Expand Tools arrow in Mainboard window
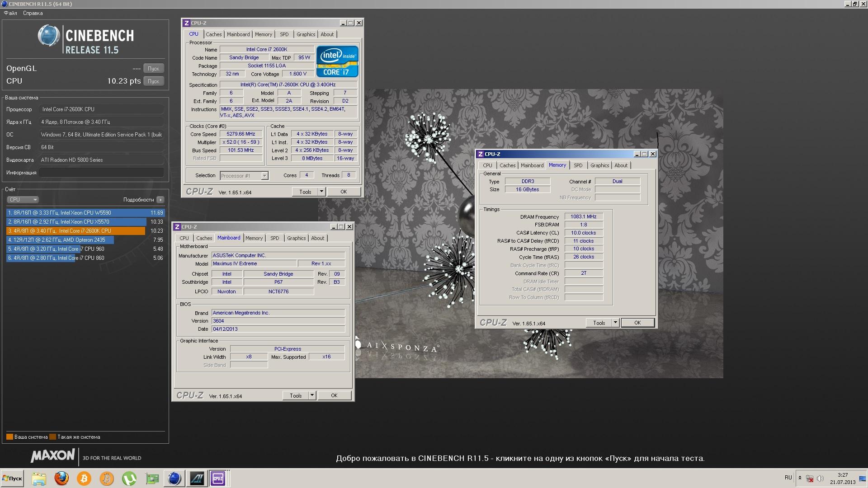The width and height of the screenshot is (868, 488). [312, 395]
